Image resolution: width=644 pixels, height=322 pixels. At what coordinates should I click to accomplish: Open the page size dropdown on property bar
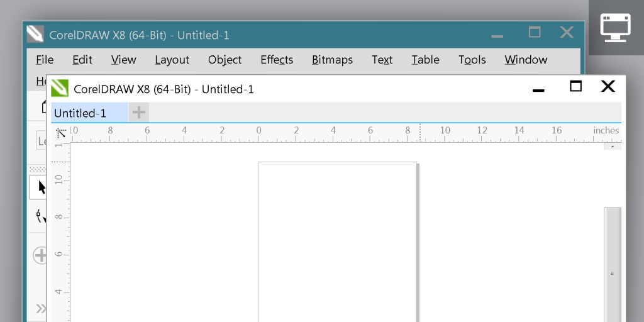[x=42, y=142]
